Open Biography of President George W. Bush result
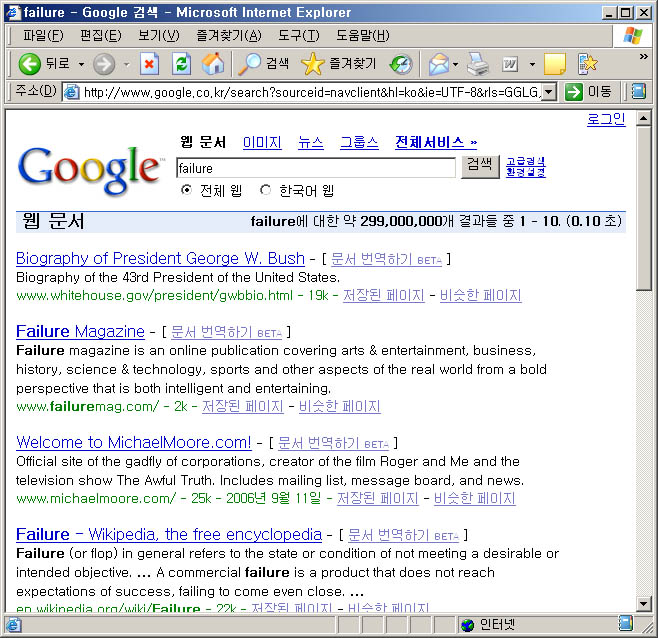658x638 pixels. [x=160, y=258]
